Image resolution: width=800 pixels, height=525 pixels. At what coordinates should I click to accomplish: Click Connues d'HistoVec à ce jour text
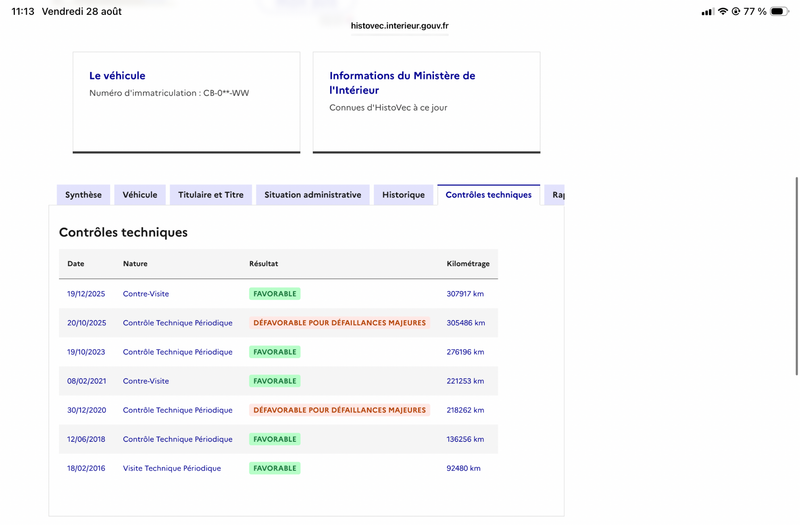388,108
